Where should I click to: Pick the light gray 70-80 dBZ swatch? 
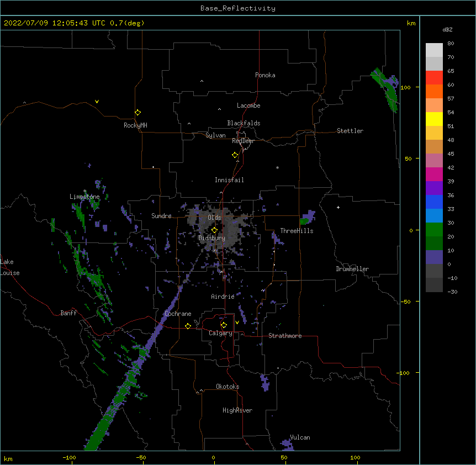(434, 50)
